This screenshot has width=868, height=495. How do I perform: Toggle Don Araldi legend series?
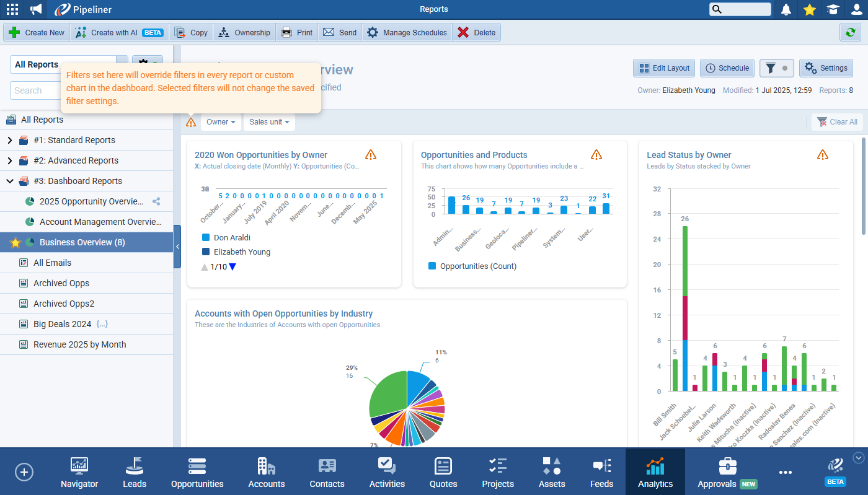coord(232,237)
